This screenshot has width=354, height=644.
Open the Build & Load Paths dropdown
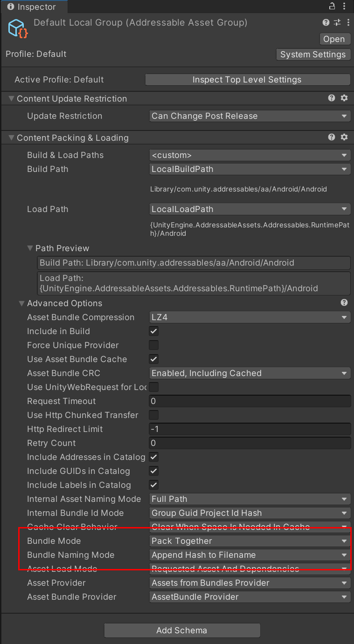pyautogui.click(x=250, y=155)
